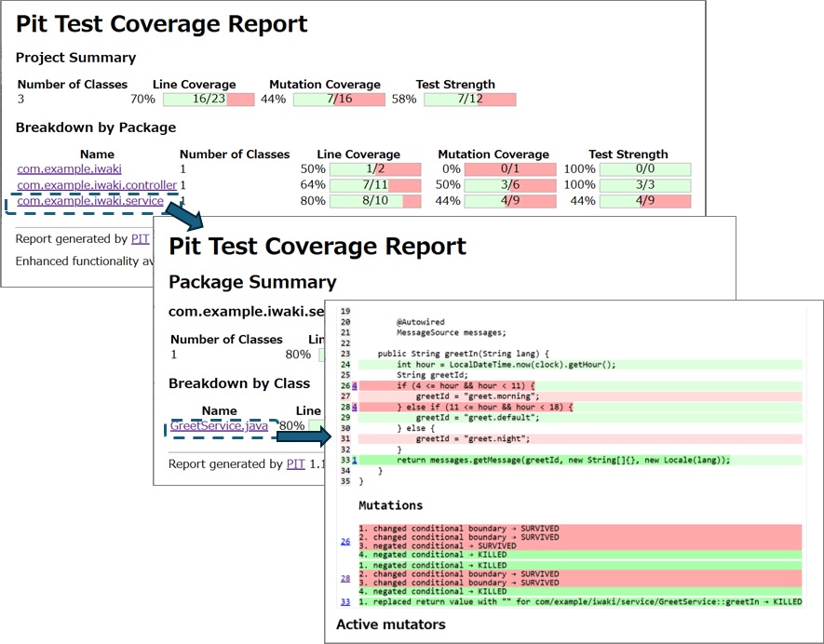Open the GreetService.java class link
Viewport: 824px width, 644px height.
point(219,426)
